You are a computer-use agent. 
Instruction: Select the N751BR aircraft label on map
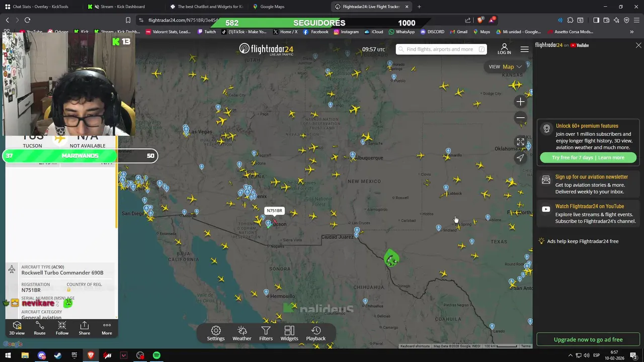(x=274, y=211)
